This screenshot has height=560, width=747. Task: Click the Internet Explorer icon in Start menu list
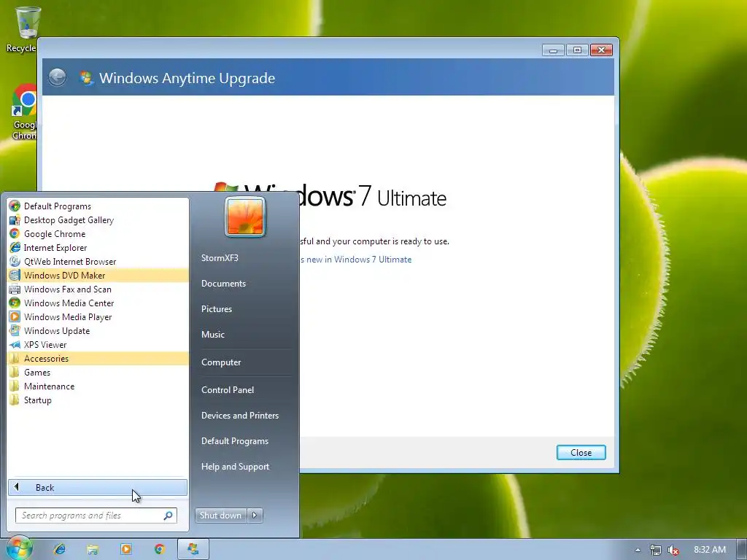[x=15, y=248]
